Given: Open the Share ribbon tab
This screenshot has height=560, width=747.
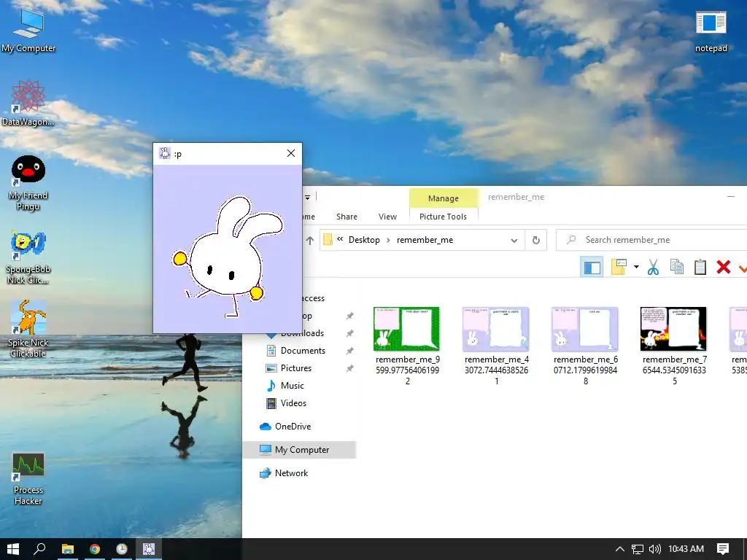Looking at the screenshot, I should [x=347, y=217].
